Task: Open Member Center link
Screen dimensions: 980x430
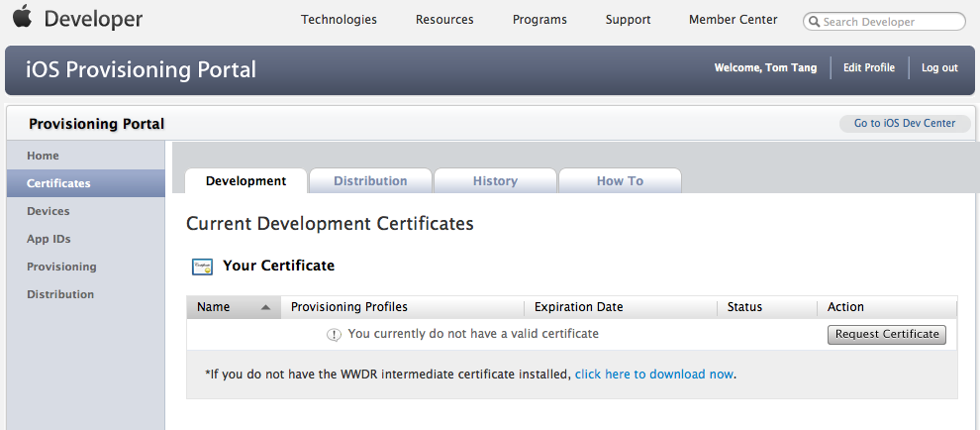Action: point(733,20)
